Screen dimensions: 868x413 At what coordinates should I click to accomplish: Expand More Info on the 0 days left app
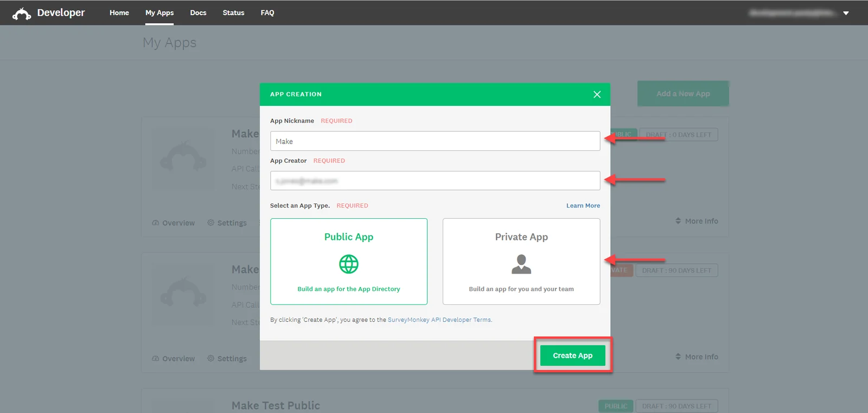point(697,221)
